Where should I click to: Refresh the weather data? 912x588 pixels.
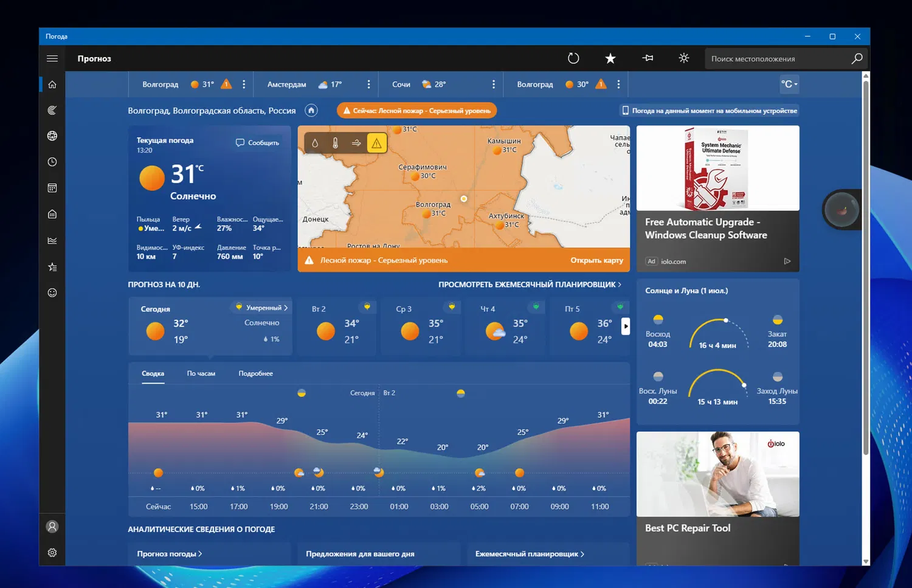tap(573, 58)
